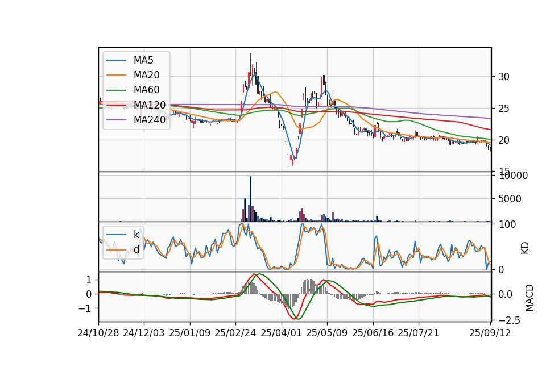Click the MACD left axis value −1
Image resolution: width=546 pixels, height=392 pixels.
[84, 308]
